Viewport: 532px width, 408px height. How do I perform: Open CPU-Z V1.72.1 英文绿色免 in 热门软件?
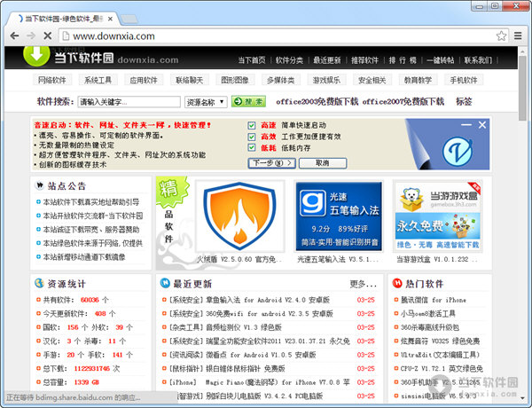pyautogui.click(x=442, y=369)
